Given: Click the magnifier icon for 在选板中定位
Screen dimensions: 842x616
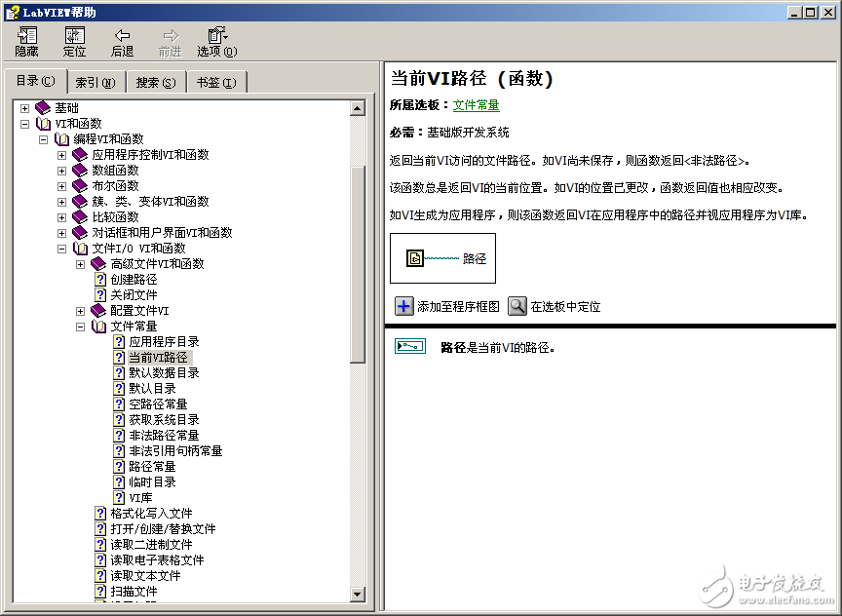Looking at the screenshot, I should tap(517, 307).
